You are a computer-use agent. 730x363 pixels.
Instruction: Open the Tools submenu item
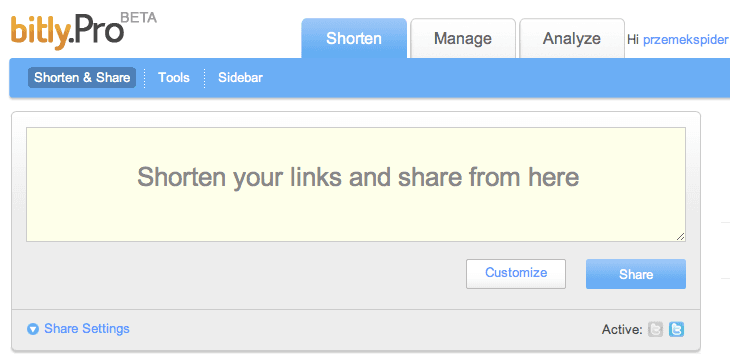click(174, 77)
